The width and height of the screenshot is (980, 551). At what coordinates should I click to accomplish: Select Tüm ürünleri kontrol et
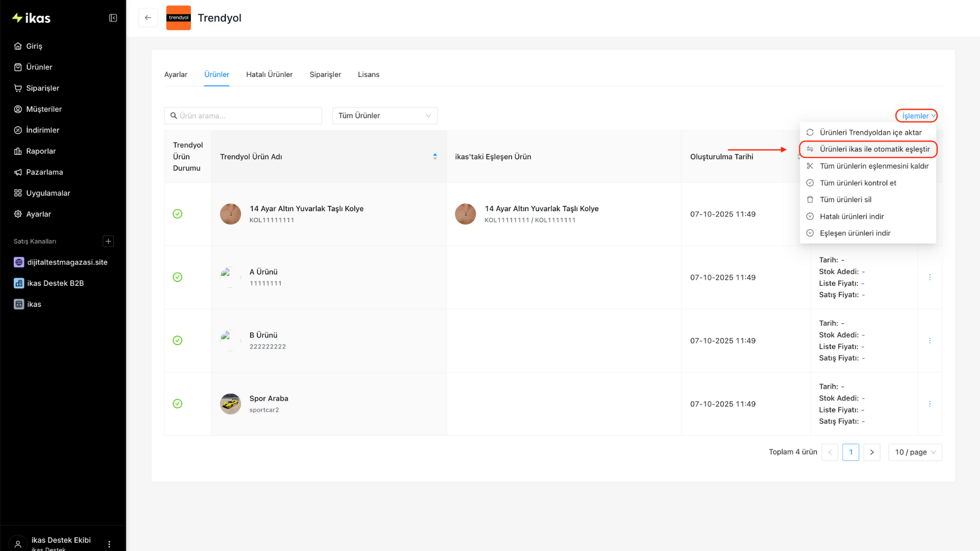coord(868,183)
